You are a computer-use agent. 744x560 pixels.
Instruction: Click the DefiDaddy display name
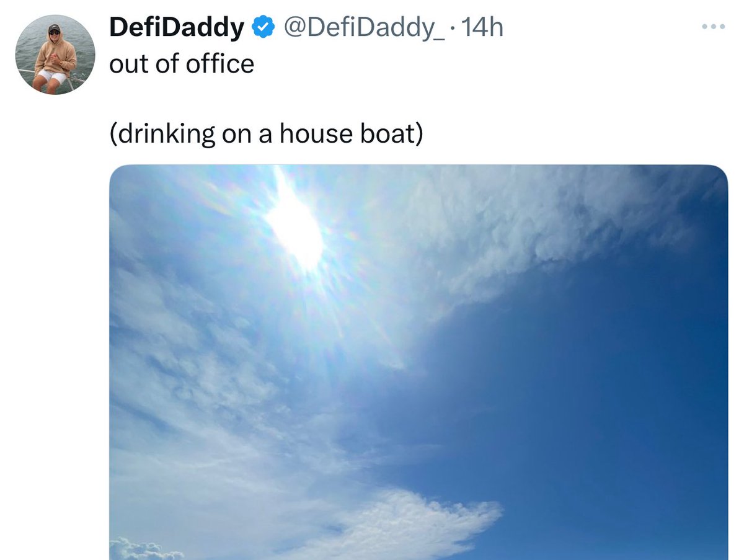(177, 28)
